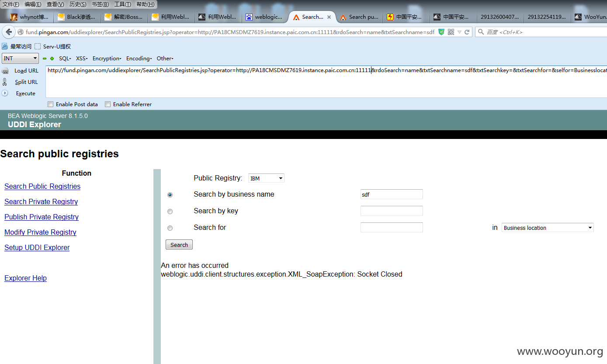This screenshot has width=607, height=364.
Task: Click the search magnifier icon in search box
Action: pos(481,32)
